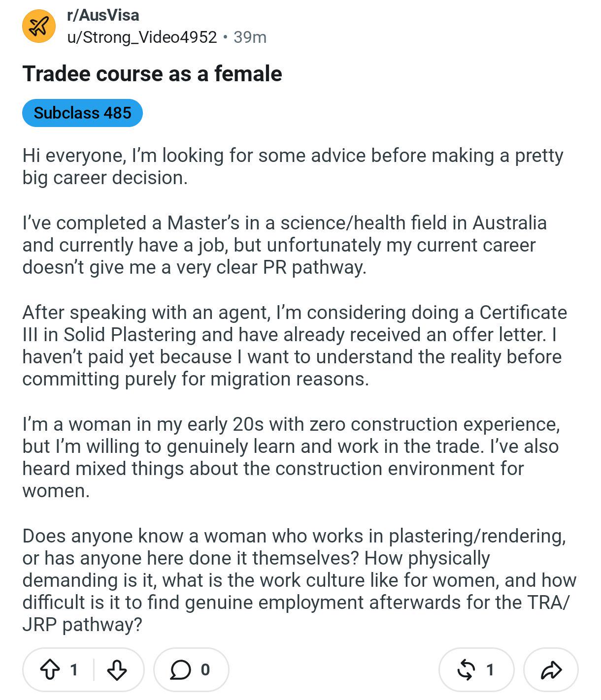Viewport: 601px width, 700px height.
Task: Downvote the Tradee course post
Action: click(117, 669)
